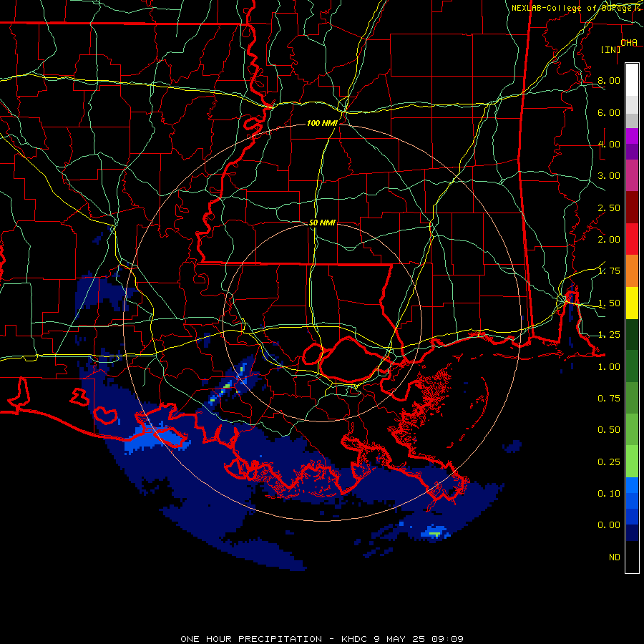Click the 0.50 legend value
This screenshot has width=644, height=644.
point(609,430)
